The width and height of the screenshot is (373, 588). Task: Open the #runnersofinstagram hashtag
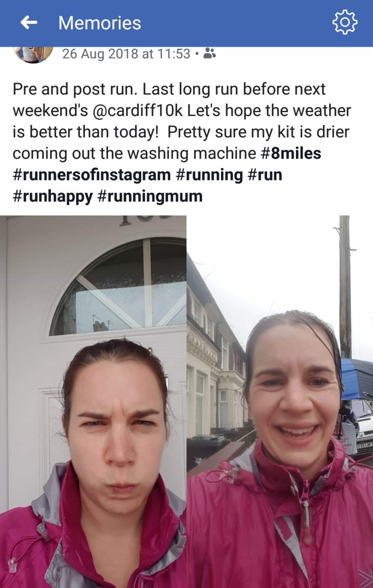[92, 175]
